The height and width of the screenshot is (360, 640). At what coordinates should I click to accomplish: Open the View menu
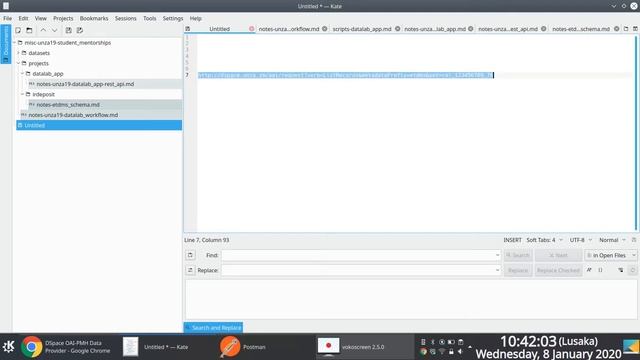point(40,18)
